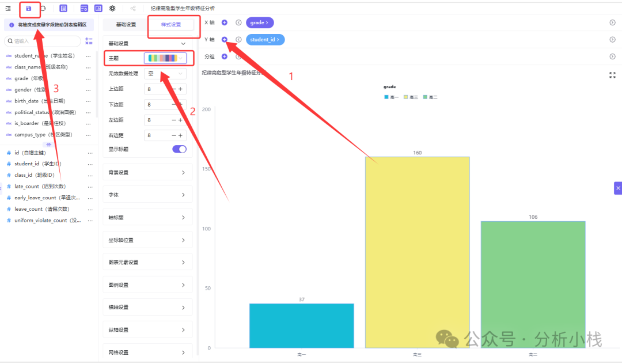Click the save icon in the top toolbar
Screen dimensions: 622x364
click(x=29, y=8)
